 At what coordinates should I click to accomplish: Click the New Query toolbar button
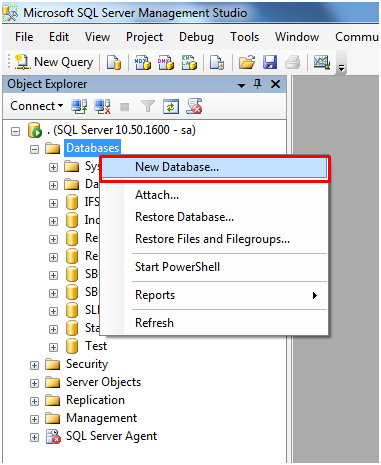[53, 62]
